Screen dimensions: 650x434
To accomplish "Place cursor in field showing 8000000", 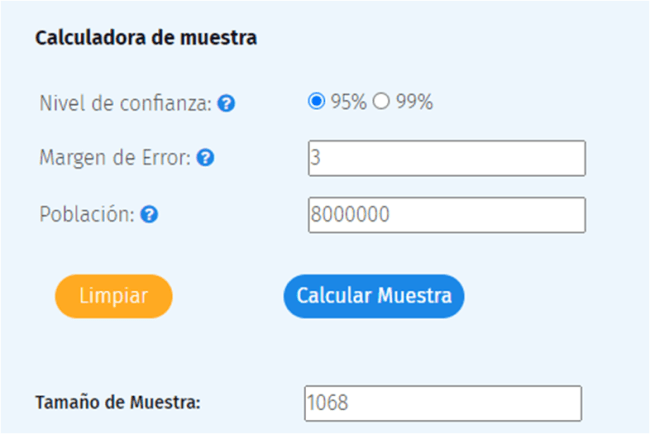I will coord(446,214).
